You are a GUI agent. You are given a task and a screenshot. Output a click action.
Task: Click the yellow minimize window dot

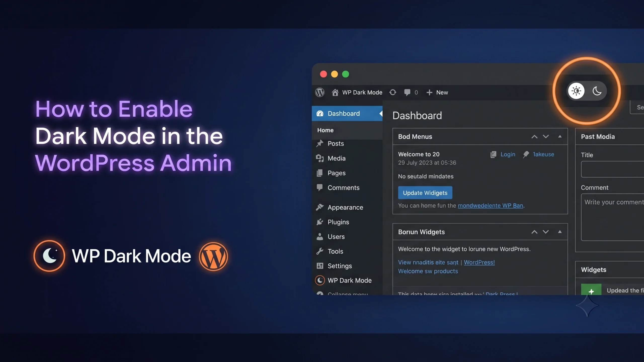pyautogui.click(x=334, y=74)
